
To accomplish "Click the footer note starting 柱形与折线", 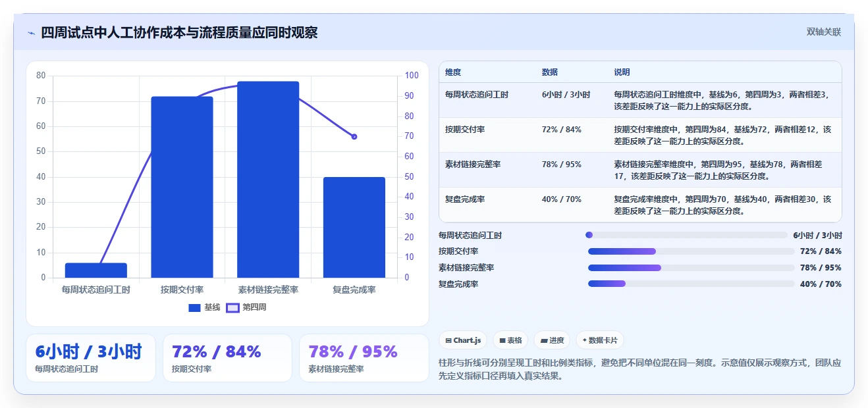I will (x=639, y=370).
